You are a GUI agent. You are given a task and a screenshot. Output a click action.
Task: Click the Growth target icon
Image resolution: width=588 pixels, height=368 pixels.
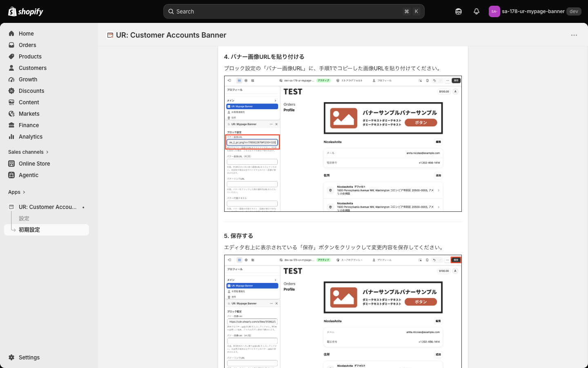pos(11,79)
